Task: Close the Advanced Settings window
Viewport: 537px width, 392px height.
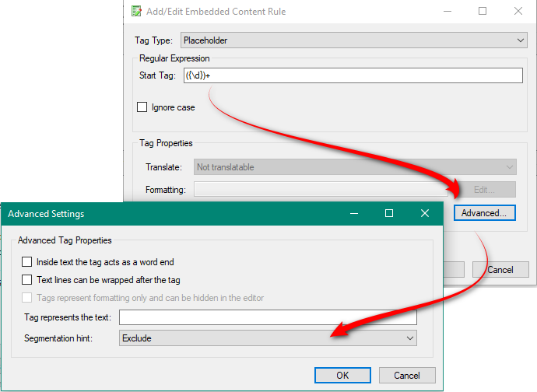Action: click(x=425, y=213)
